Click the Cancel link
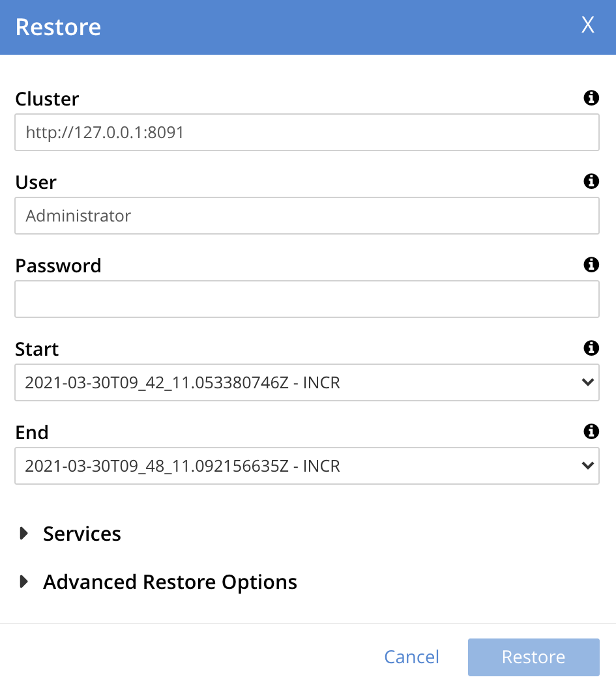Image resolution: width=616 pixels, height=688 pixels. click(411, 657)
